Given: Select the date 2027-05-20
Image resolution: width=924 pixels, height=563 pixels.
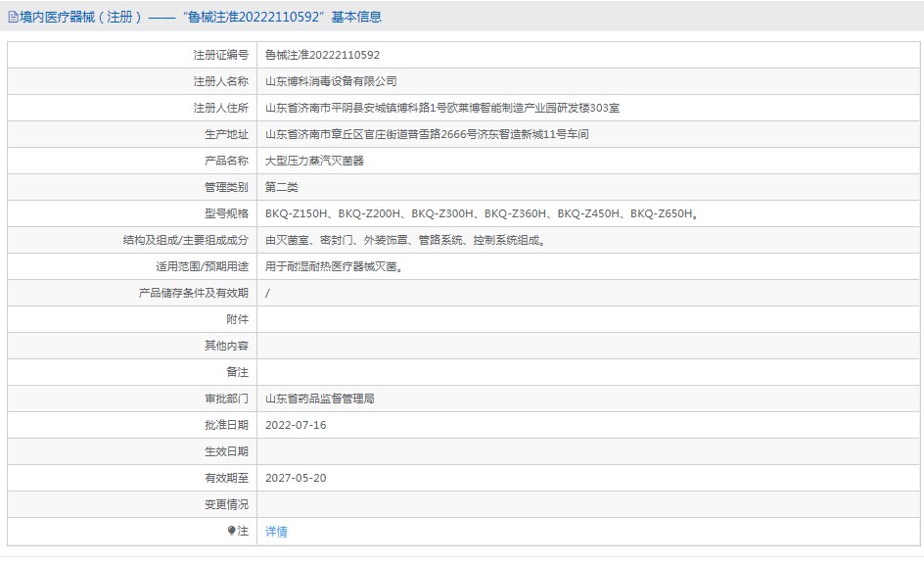Looking at the screenshot, I should (296, 478).
